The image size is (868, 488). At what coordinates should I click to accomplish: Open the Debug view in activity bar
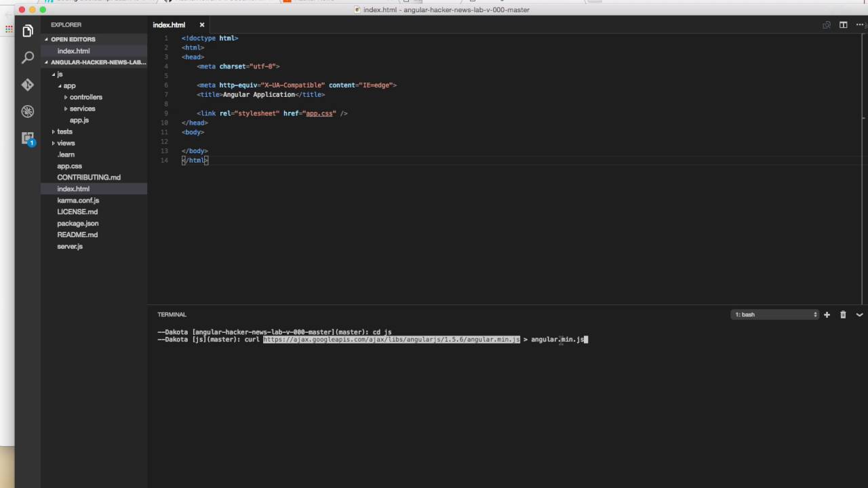tap(28, 111)
